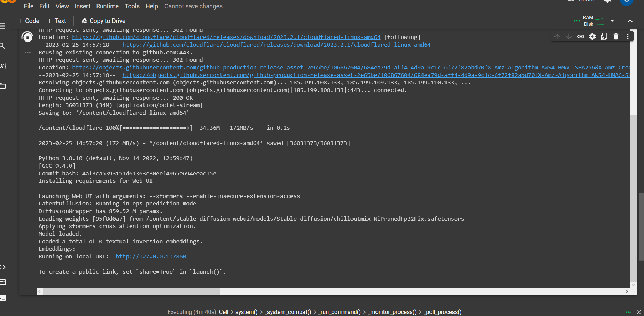Collapse the notebook header with the chevron
Image resolution: width=644 pixels, height=316 pixels.
click(630, 21)
